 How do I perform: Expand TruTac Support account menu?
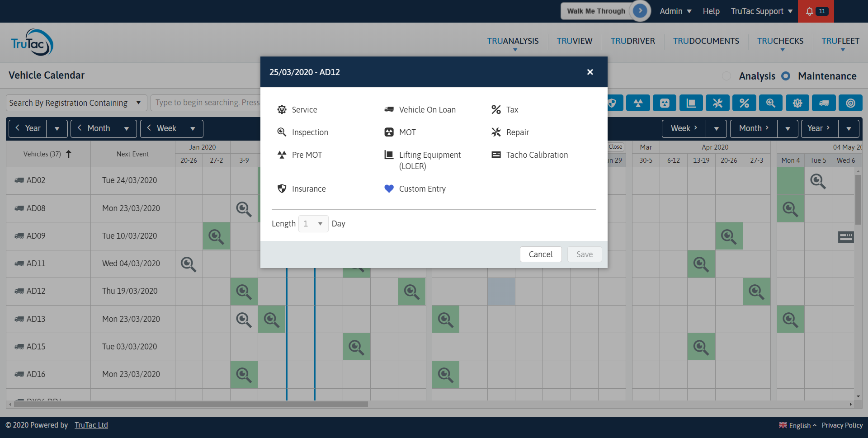pos(762,11)
